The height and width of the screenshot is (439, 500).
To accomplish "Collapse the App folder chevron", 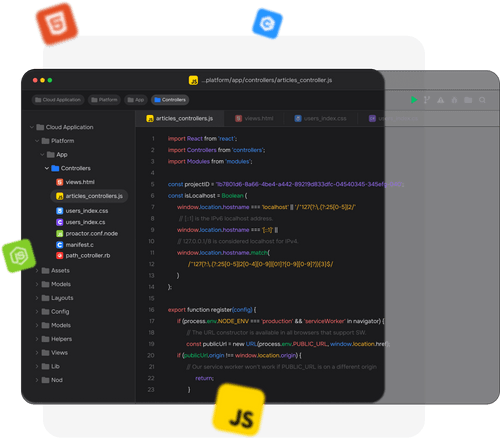I will [x=42, y=154].
